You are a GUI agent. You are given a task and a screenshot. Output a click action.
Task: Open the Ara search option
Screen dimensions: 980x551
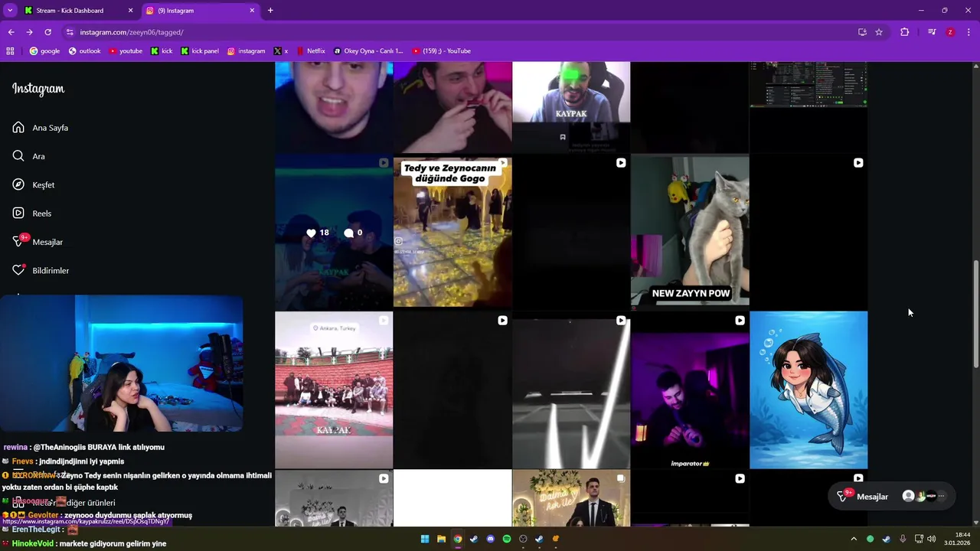pyautogui.click(x=28, y=156)
